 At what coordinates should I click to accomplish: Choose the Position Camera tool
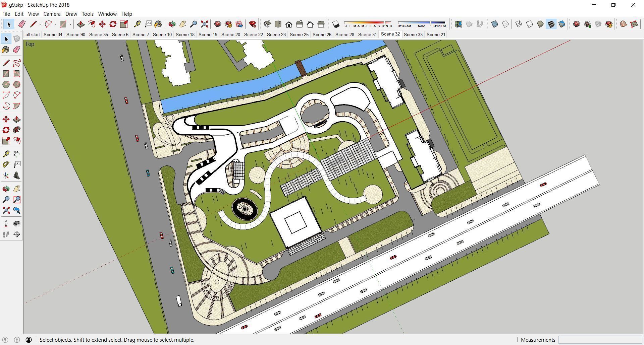click(x=6, y=224)
